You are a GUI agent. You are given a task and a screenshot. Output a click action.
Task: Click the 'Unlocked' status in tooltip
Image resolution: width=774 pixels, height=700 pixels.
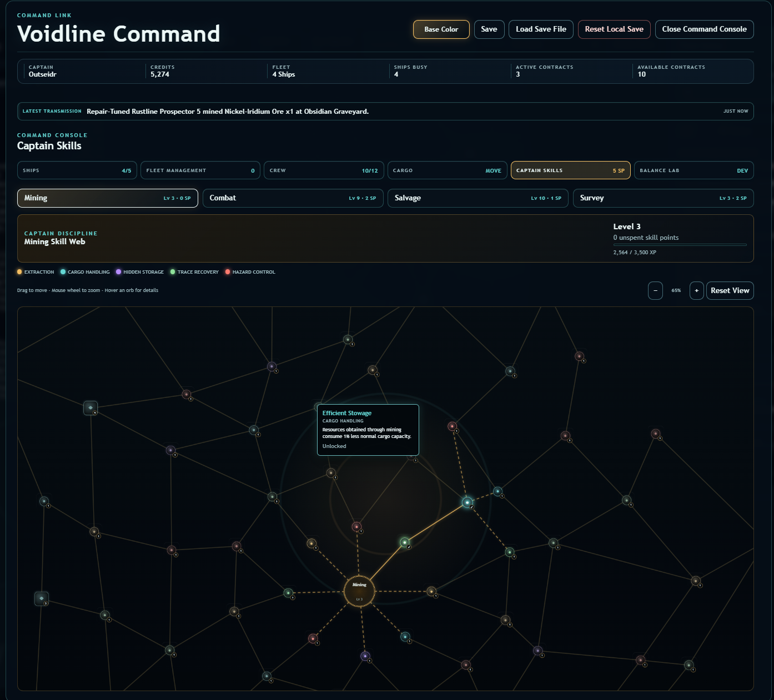(x=334, y=446)
